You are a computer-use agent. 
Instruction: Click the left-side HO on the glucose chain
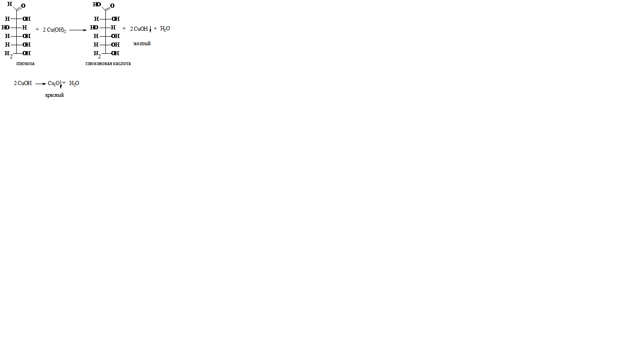tap(5, 28)
